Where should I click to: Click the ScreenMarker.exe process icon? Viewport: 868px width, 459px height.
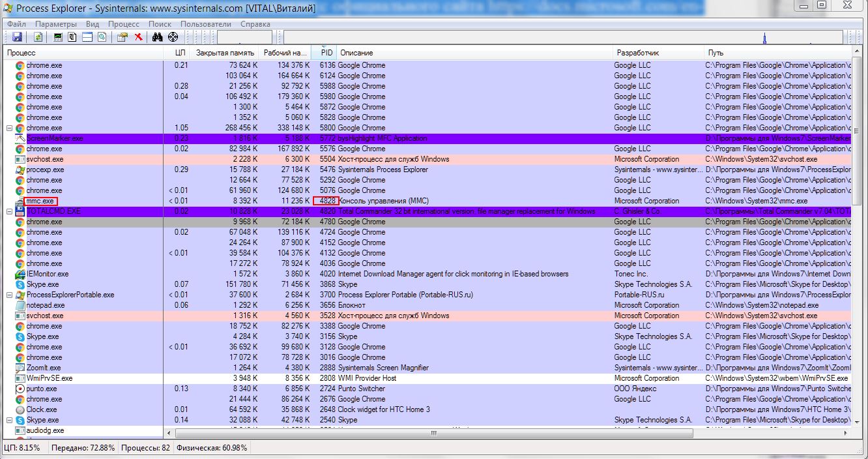[20, 138]
